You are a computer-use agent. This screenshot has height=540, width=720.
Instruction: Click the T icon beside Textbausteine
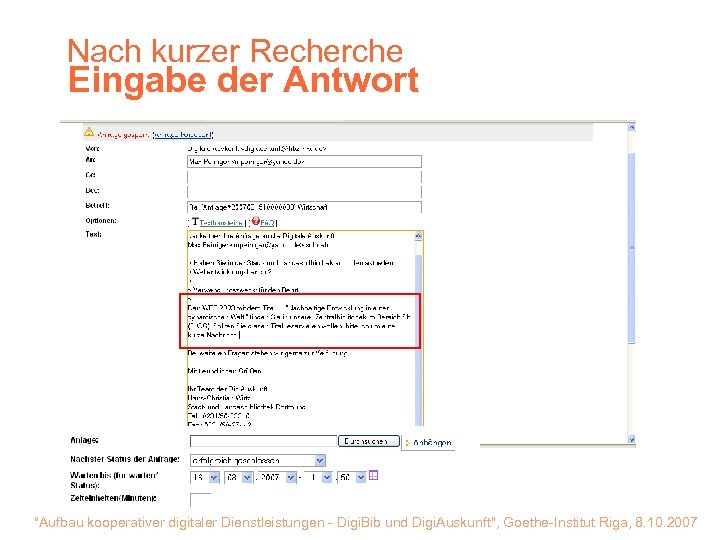[195, 222]
